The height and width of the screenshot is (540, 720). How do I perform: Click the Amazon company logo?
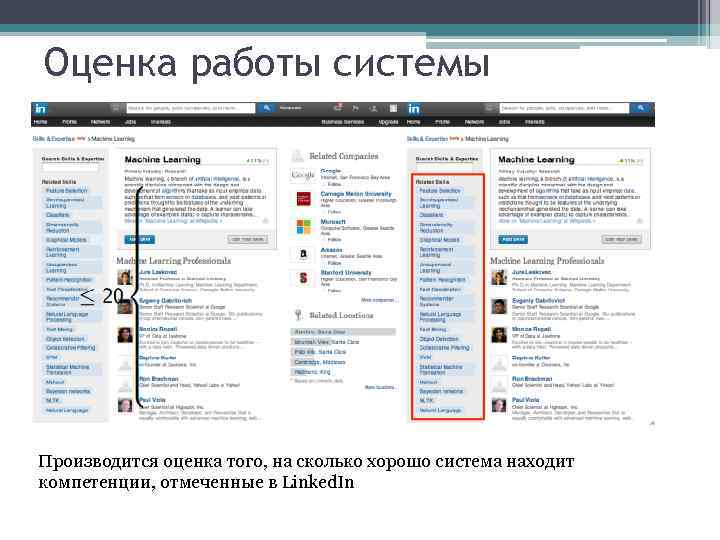click(304, 254)
